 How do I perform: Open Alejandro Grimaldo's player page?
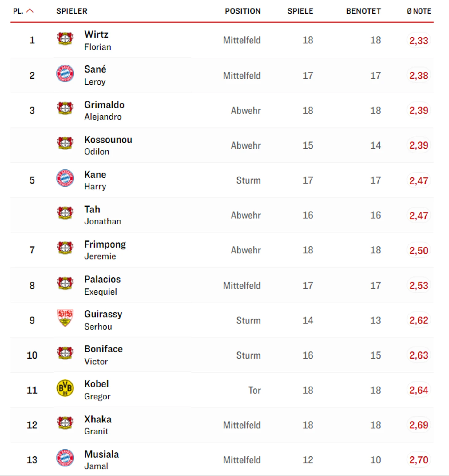tap(104, 110)
